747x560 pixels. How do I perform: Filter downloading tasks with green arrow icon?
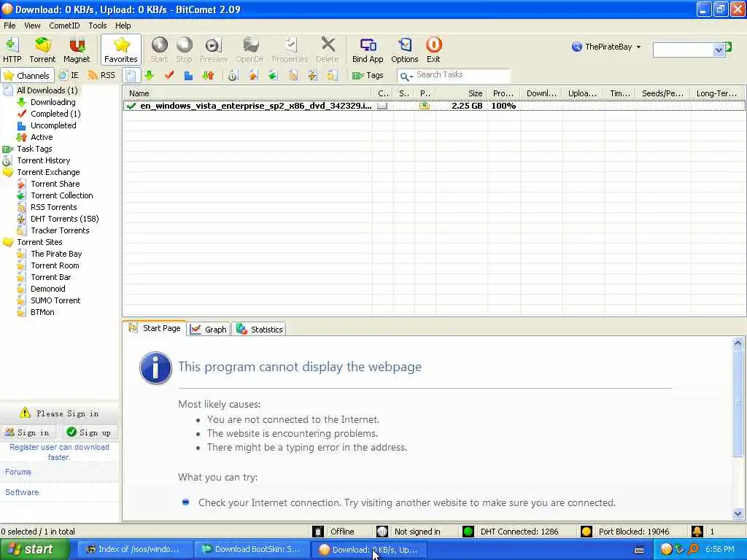click(x=149, y=75)
